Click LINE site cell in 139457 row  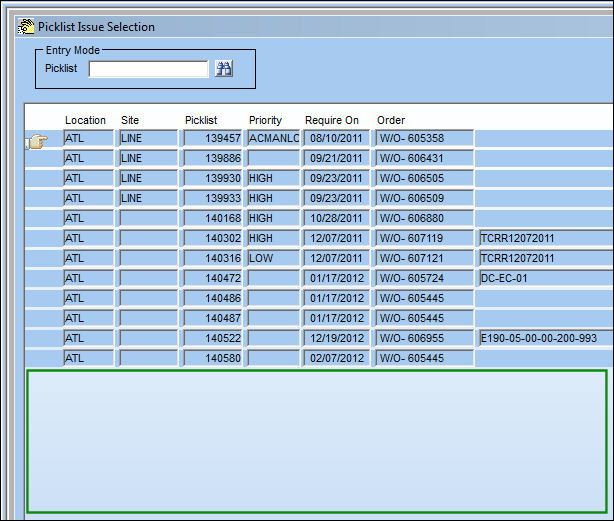[148, 138]
